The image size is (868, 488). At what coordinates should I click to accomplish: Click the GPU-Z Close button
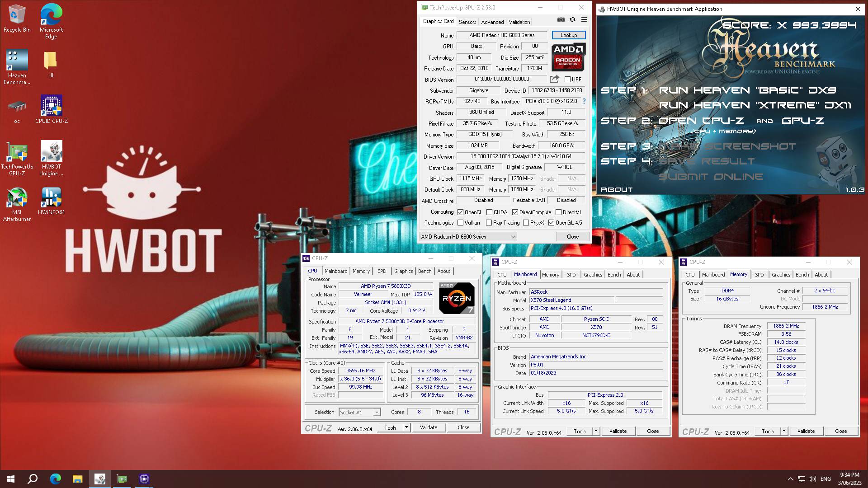pyautogui.click(x=573, y=237)
